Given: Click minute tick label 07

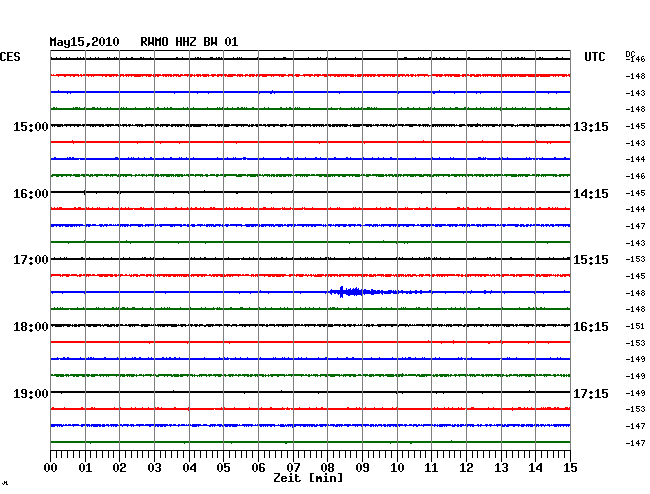Looking at the screenshot, I should 293,468.
